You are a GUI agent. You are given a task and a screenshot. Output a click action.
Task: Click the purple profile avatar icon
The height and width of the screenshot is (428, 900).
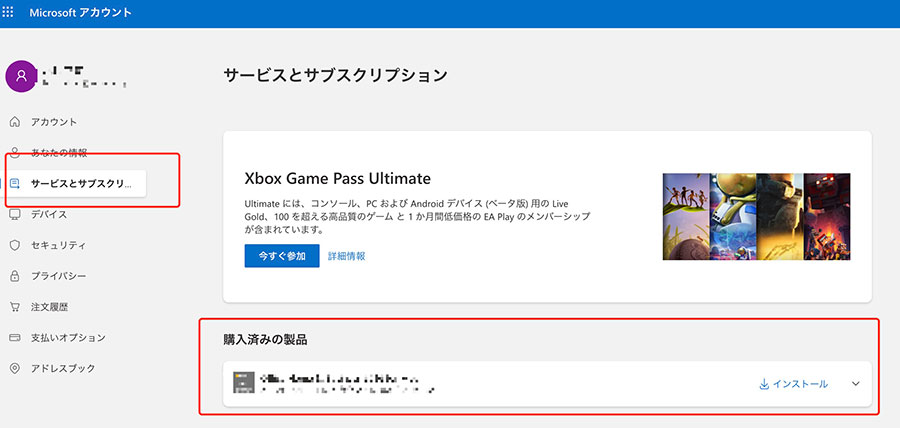tap(19, 74)
